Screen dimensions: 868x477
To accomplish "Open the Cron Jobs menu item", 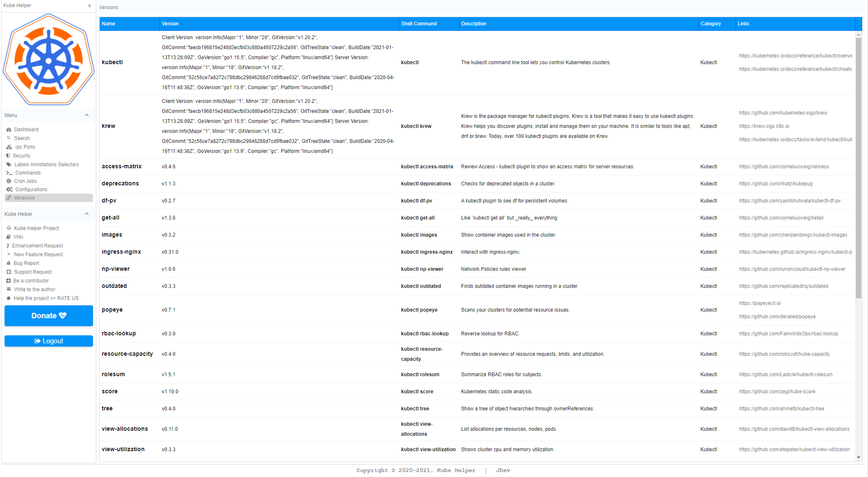I will pyautogui.click(x=25, y=181).
